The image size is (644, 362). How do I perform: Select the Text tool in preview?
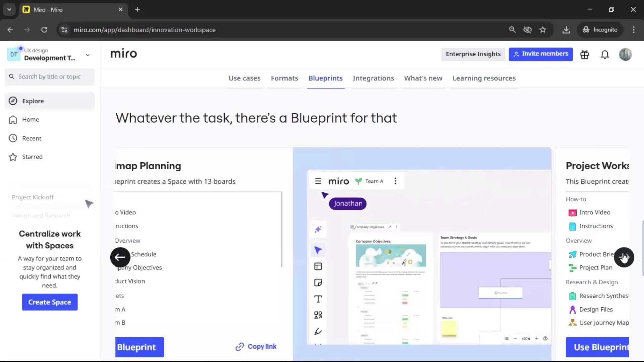click(318, 299)
